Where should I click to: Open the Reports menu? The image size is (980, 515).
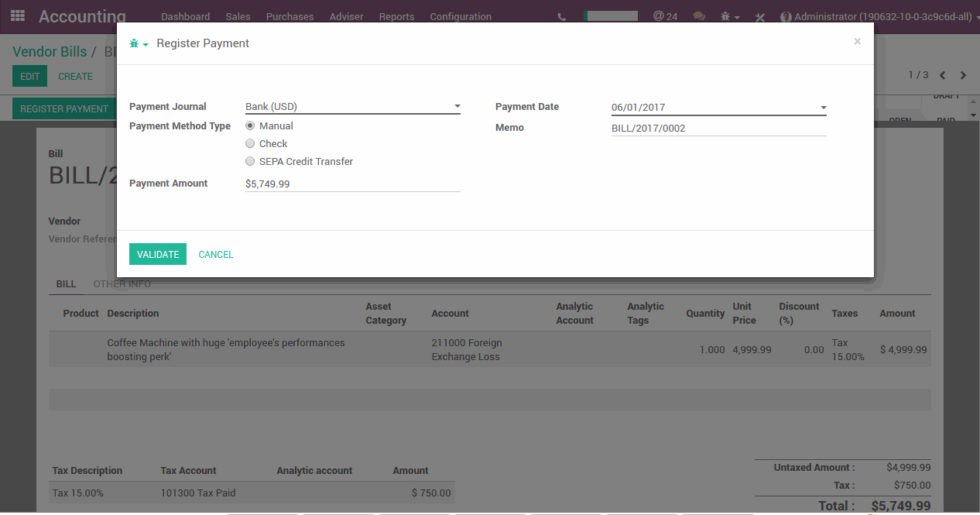(x=396, y=16)
